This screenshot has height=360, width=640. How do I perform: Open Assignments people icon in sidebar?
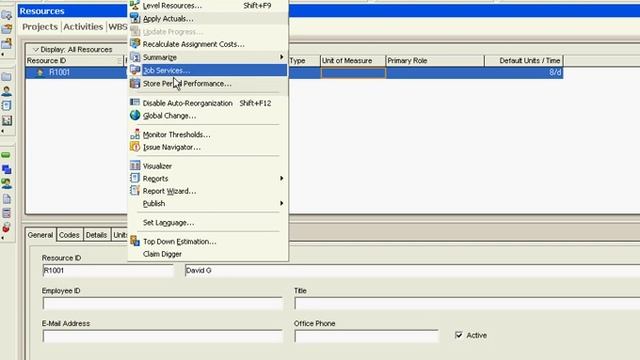pos(6,184)
